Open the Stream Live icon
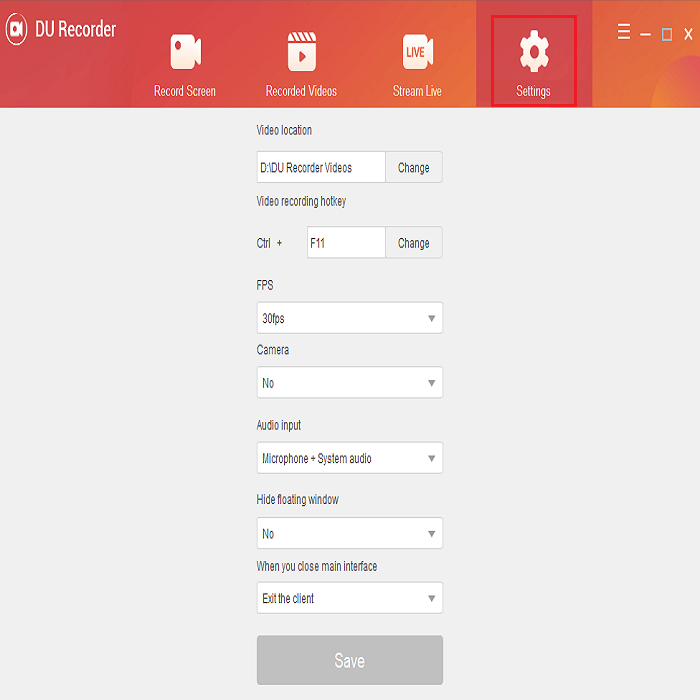This screenshot has height=700, width=700. click(x=417, y=51)
